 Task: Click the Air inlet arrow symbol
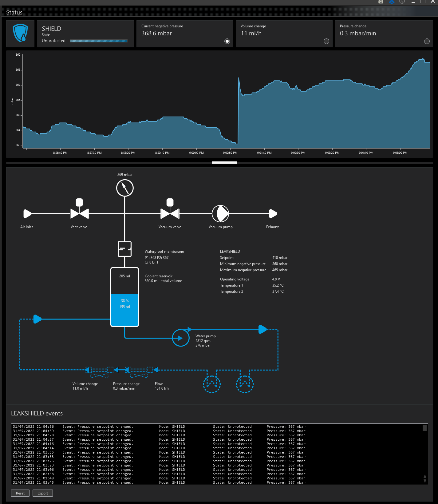point(27,213)
